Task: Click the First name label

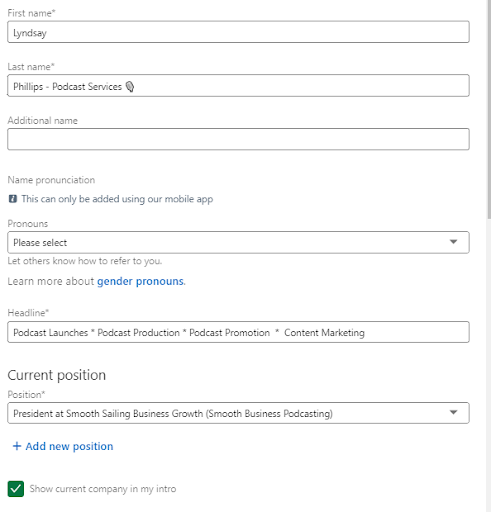Action: [x=31, y=13]
